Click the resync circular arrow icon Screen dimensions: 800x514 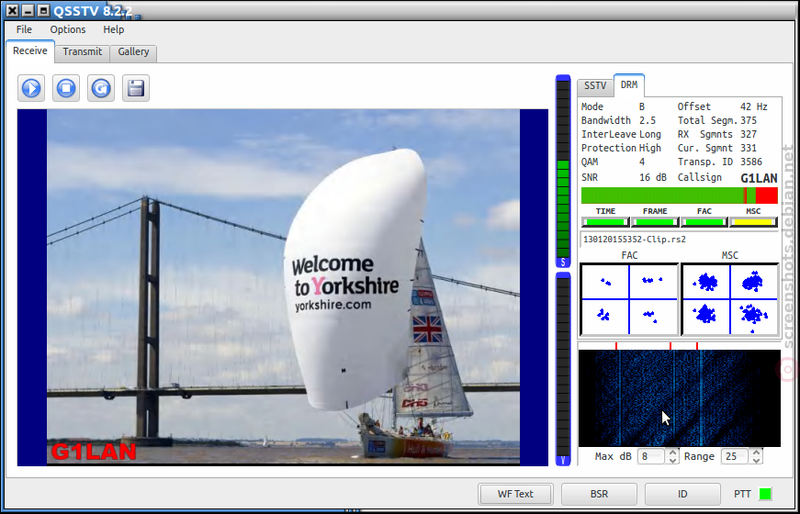(101, 88)
